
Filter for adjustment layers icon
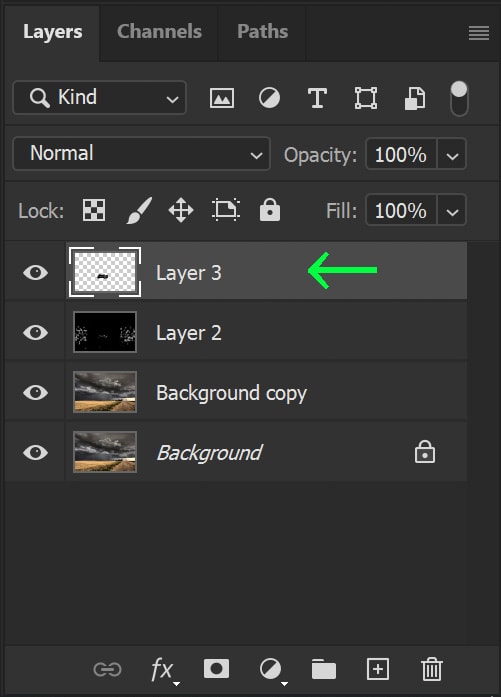pos(269,98)
